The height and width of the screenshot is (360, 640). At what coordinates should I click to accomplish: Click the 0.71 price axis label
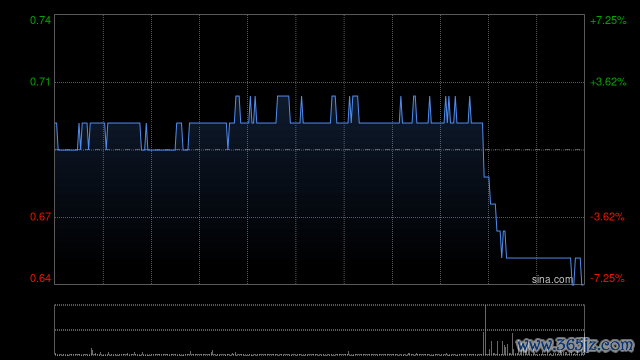point(40,82)
